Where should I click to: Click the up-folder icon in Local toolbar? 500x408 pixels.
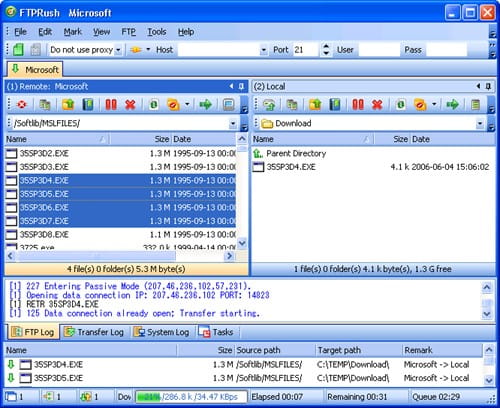coord(315,105)
